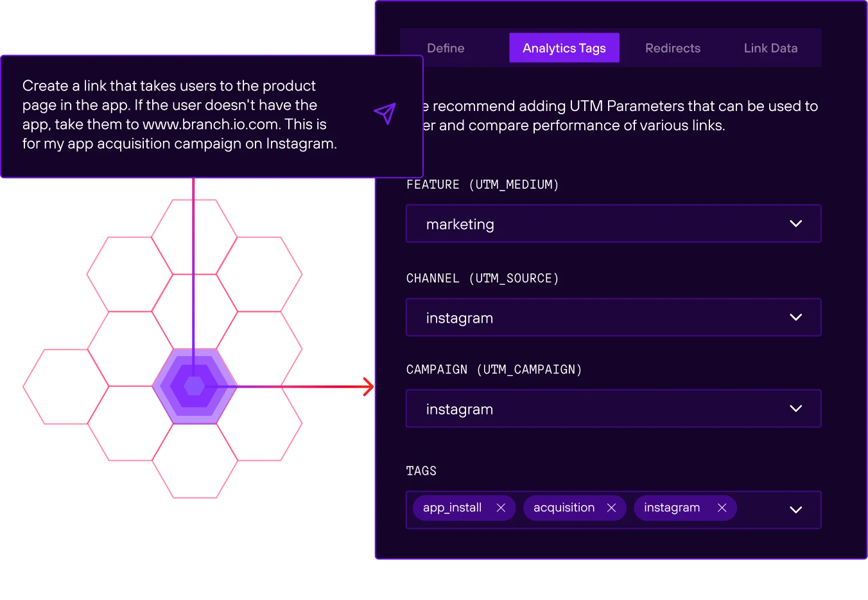The image size is (868, 600).
Task: Remove the app_install tag via its X
Action: click(x=501, y=507)
